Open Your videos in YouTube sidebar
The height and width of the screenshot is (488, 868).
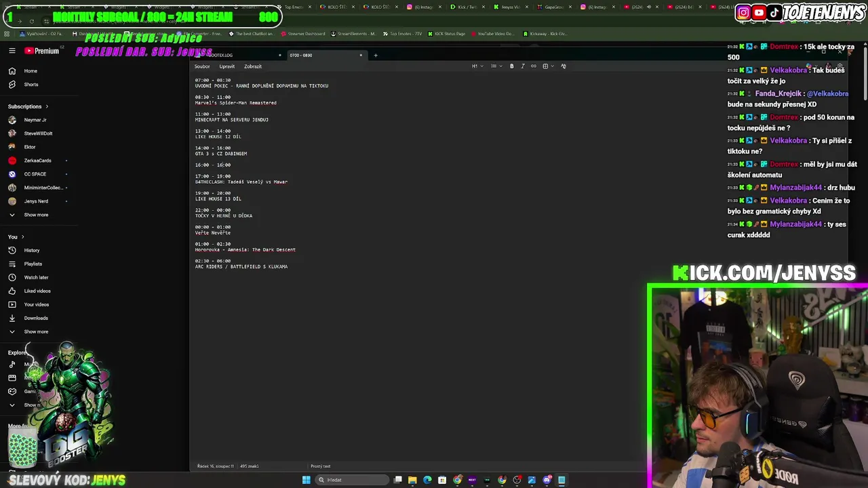coord(37,304)
